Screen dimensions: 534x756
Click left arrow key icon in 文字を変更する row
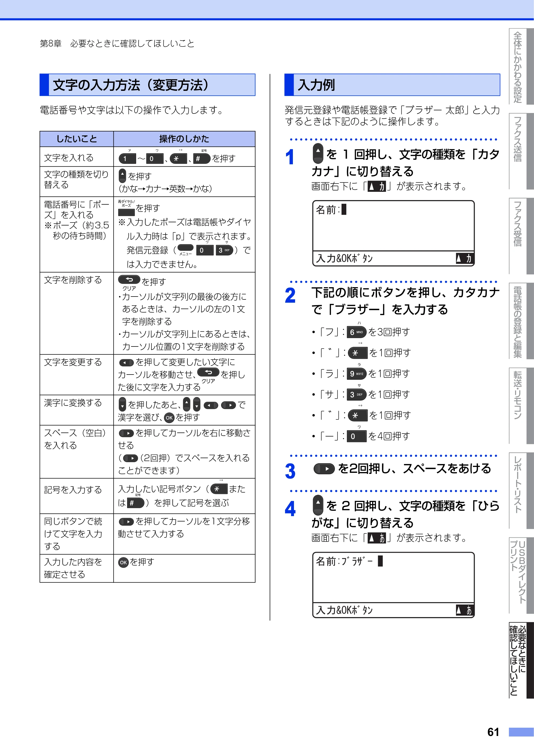point(126,363)
